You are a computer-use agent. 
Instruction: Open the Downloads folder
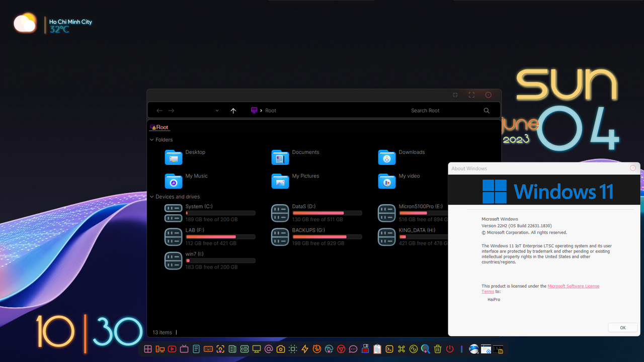coord(401,157)
